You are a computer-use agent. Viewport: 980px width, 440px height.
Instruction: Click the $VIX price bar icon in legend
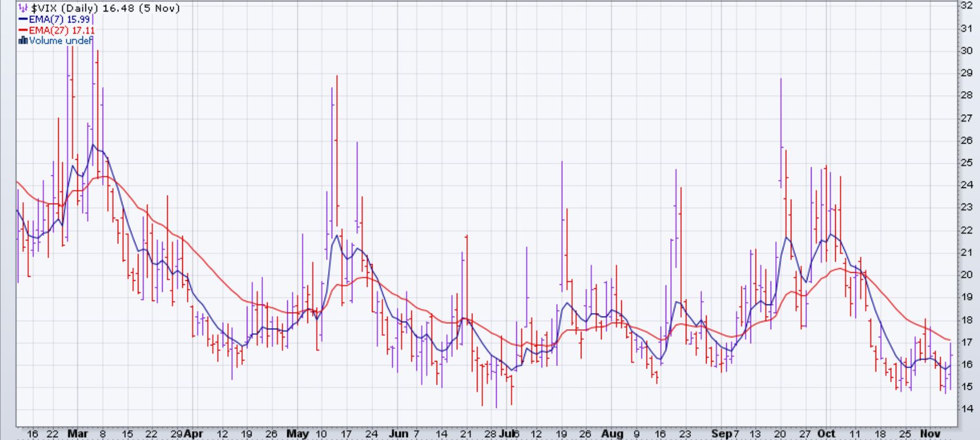[22, 8]
